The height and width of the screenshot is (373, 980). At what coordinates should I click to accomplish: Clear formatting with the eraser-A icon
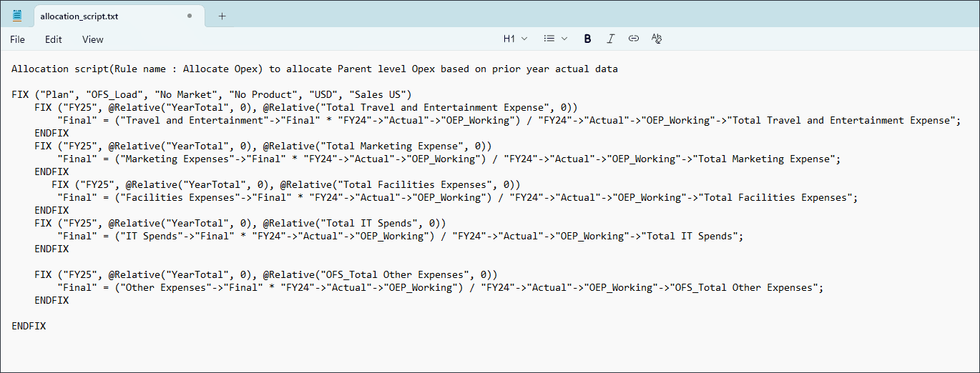(x=657, y=39)
